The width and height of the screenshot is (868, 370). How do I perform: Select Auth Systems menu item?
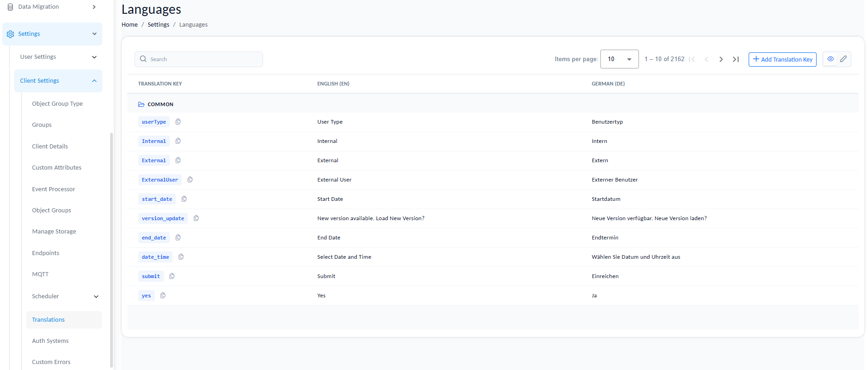[x=50, y=341]
